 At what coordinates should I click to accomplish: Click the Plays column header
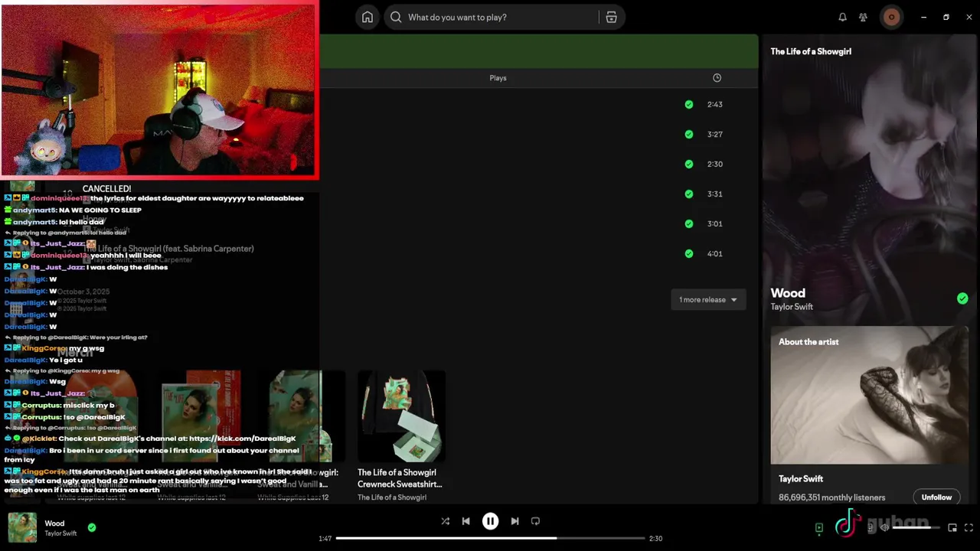(498, 78)
